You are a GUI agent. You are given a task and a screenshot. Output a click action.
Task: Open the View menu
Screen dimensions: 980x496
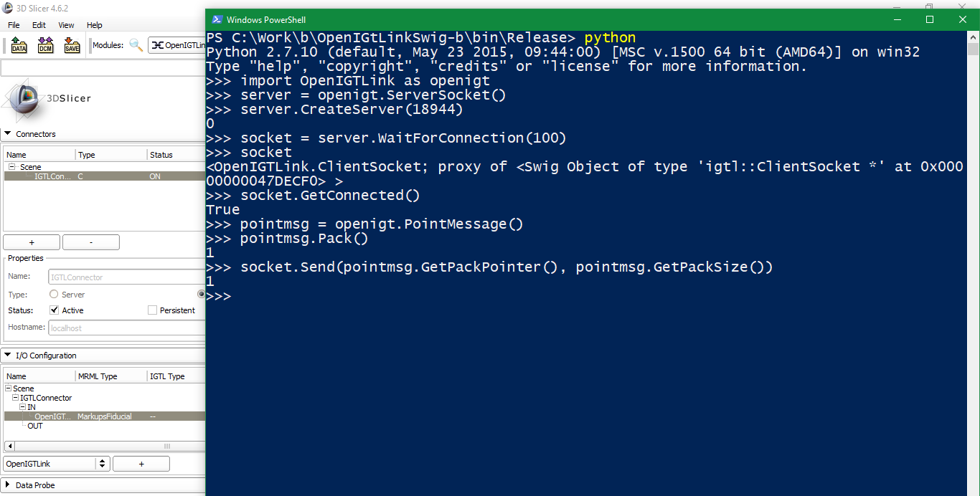point(66,25)
